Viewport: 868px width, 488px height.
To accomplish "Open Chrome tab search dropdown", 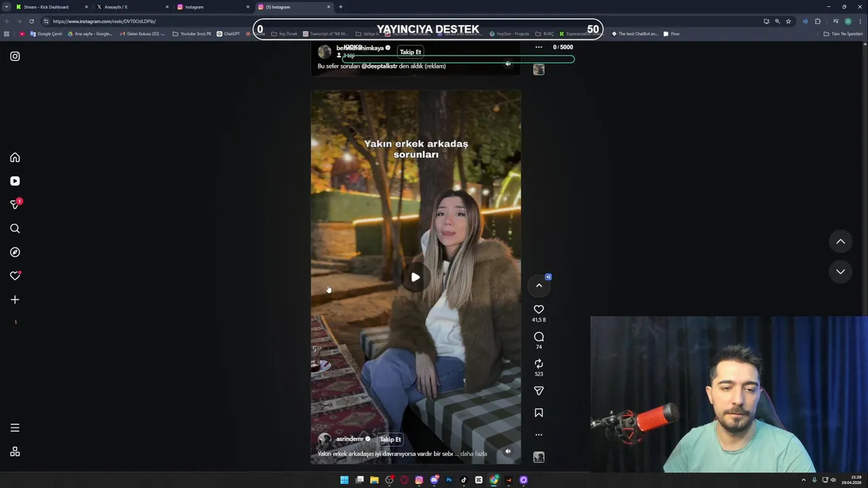I will click(7, 7).
